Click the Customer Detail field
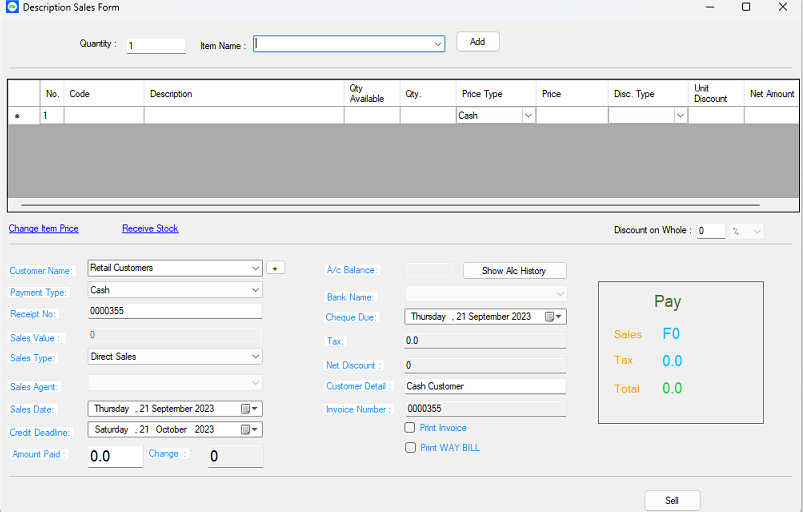The image size is (803, 512). pos(485,386)
